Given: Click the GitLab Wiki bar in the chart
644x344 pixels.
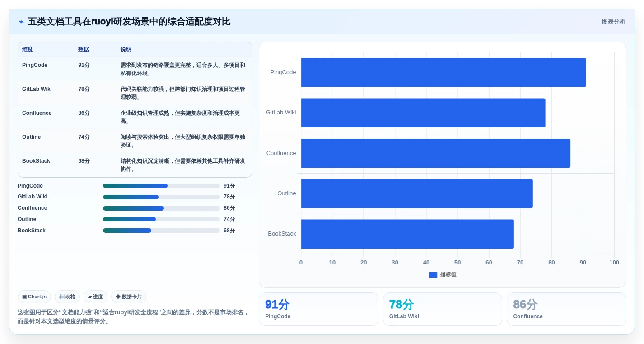Looking at the screenshot, I should tap(423, 113).
